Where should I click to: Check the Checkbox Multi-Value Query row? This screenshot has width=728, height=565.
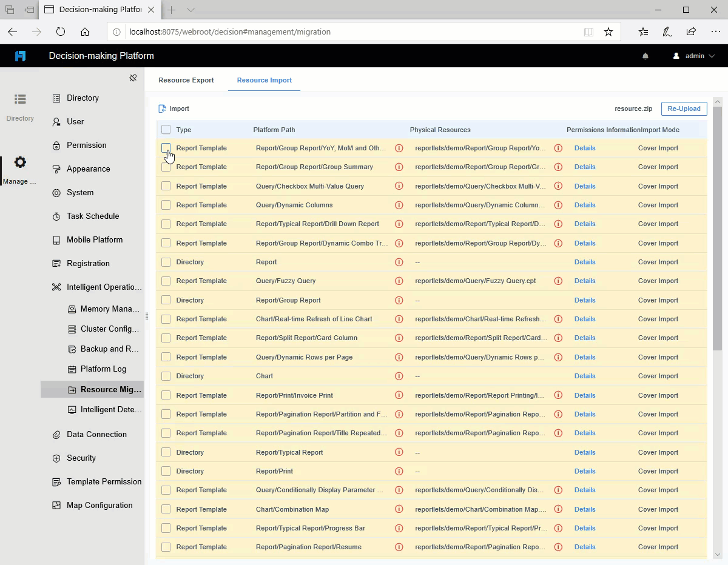tap(166, 186)
